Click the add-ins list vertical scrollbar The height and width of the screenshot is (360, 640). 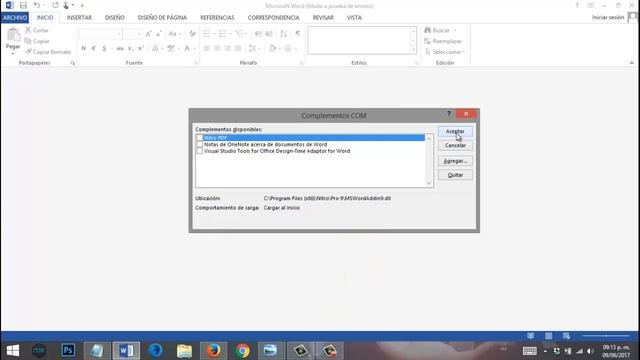tap(429, 161)
